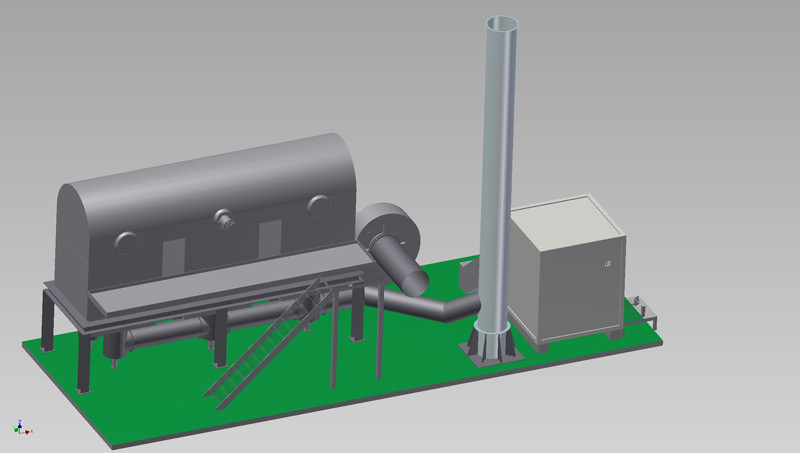800x453 pixels.
Task: Click the chimney base flange with gussets
Action: (489, 346)
